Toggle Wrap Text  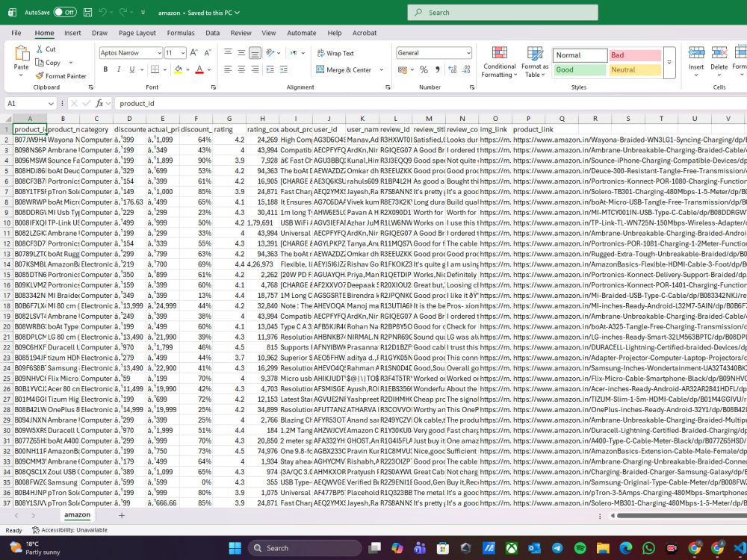[335, 53]
